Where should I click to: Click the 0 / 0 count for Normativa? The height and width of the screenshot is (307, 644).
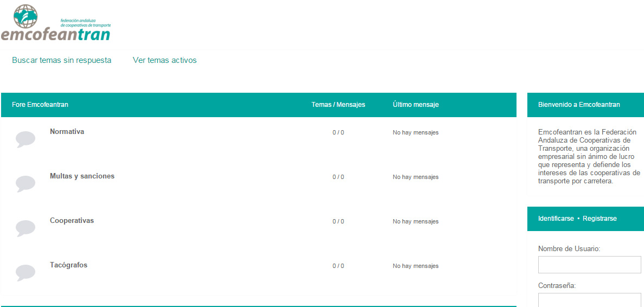[x=339, y=132]
